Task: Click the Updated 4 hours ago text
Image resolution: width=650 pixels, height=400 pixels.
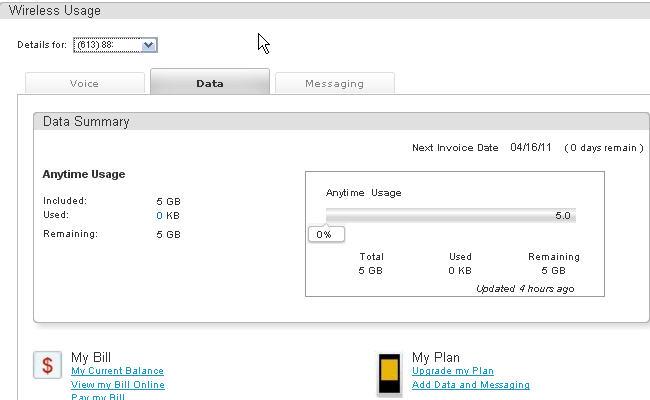Action: point(525,288)
